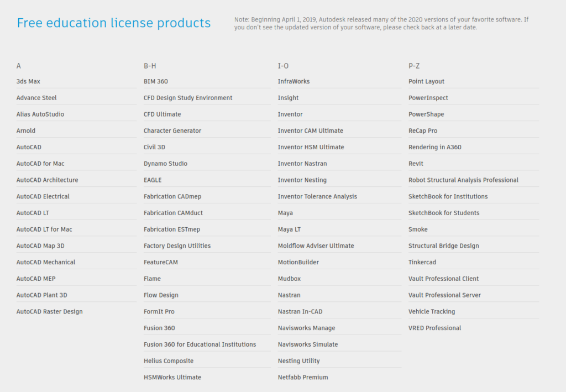Screen dimensions: 566x392
Task: Open AutoCAD Electrical
Action: (43, 196)
